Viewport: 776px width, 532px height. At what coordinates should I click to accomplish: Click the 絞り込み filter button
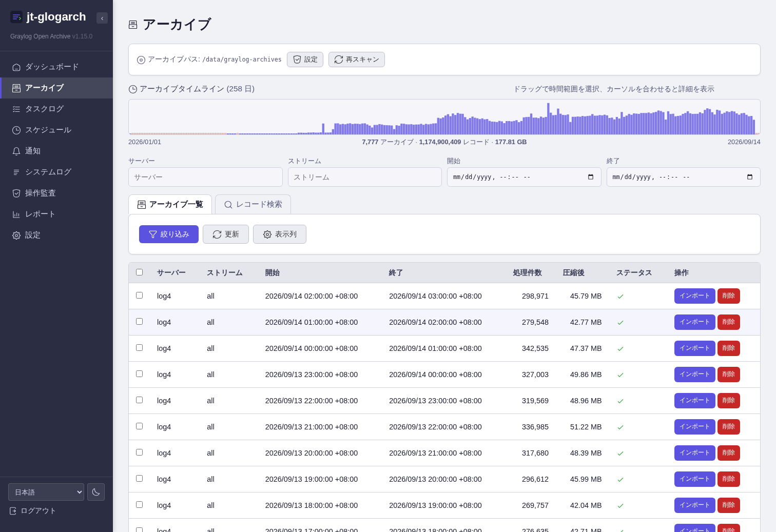point(169,234)
